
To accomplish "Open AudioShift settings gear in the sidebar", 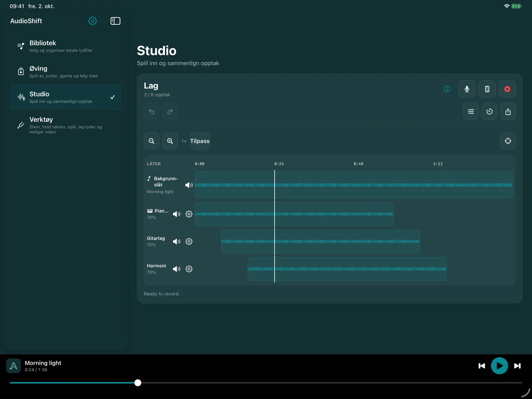I will pos(92,21).
